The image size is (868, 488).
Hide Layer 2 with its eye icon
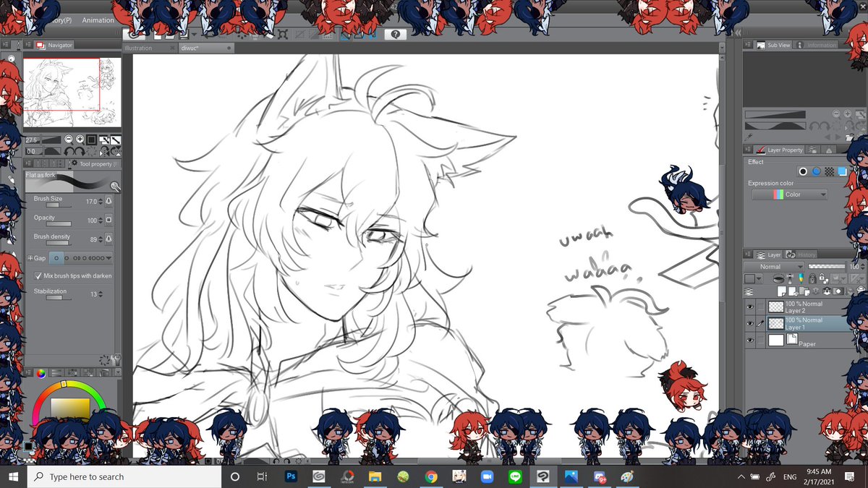749,307
